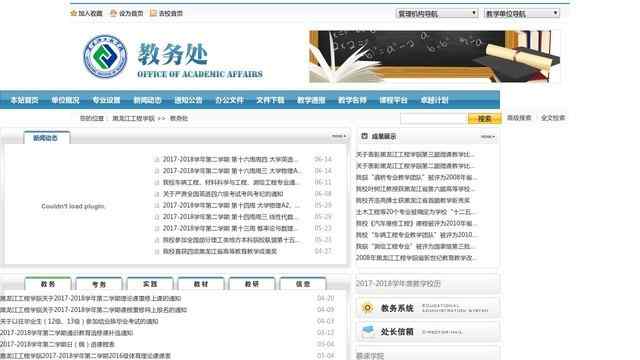The width and height of the screenshot is (640, 360).
Task: Switch to the 考务 tab
Action: point(99,284)
